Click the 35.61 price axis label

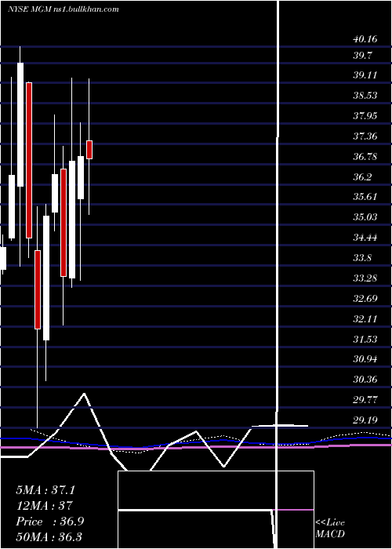pyautogui.click(x=365, y=196)
